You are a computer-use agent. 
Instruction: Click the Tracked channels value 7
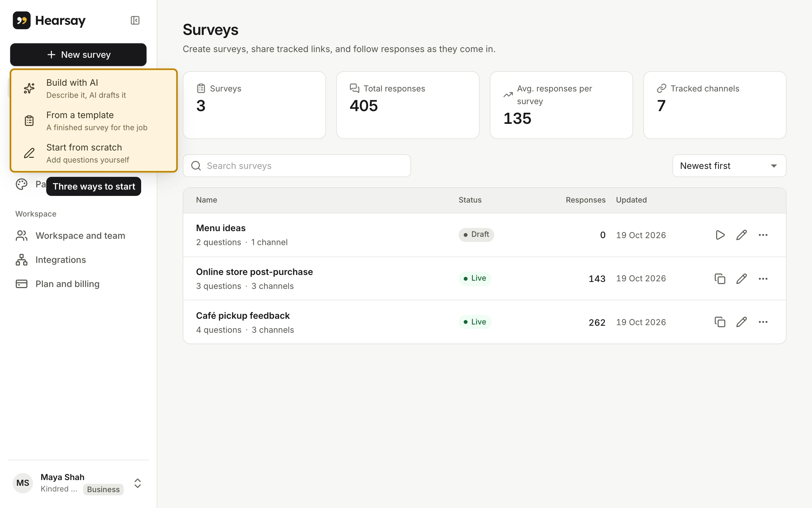pos(661,106)
